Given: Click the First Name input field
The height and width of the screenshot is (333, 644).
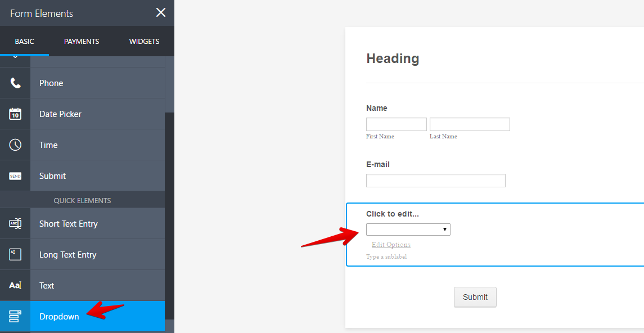Looking at the screenshot, I should click(396, 124).
